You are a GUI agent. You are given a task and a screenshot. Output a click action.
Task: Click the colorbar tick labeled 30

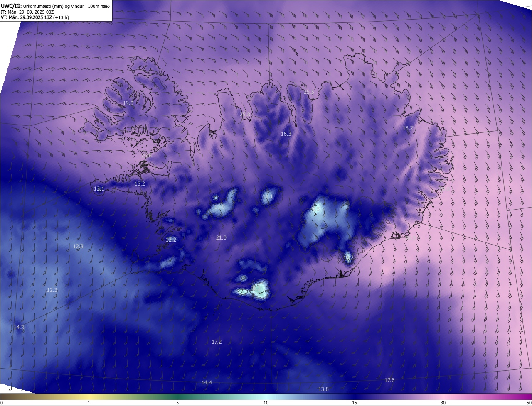pos(443,403)
